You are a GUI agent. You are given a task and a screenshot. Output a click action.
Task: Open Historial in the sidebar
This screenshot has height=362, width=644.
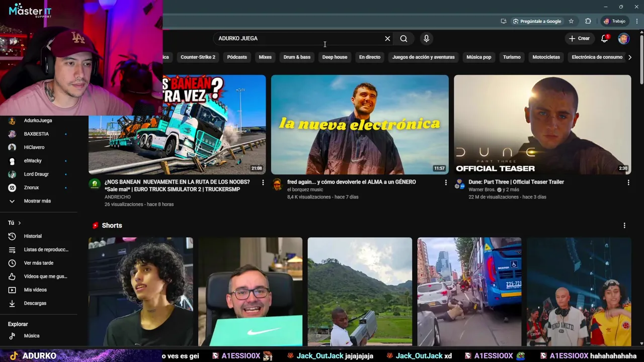point(38,236)
